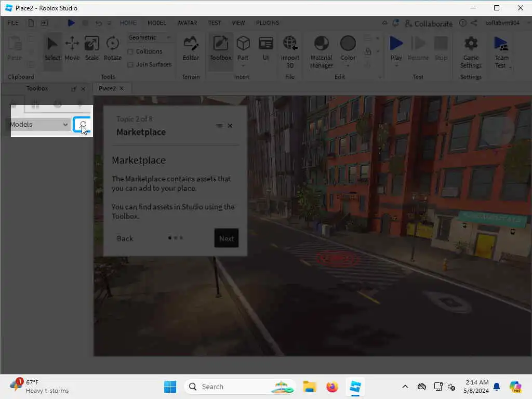Screen dimensions: 532x399
Task: Click the lock icon in Edit group
Action: coord(368,51)
